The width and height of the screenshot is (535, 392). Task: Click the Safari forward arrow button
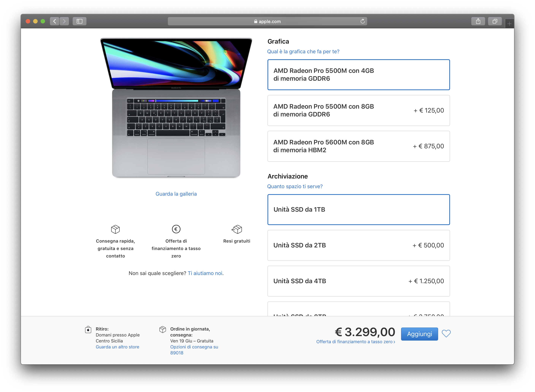point(64,21)
